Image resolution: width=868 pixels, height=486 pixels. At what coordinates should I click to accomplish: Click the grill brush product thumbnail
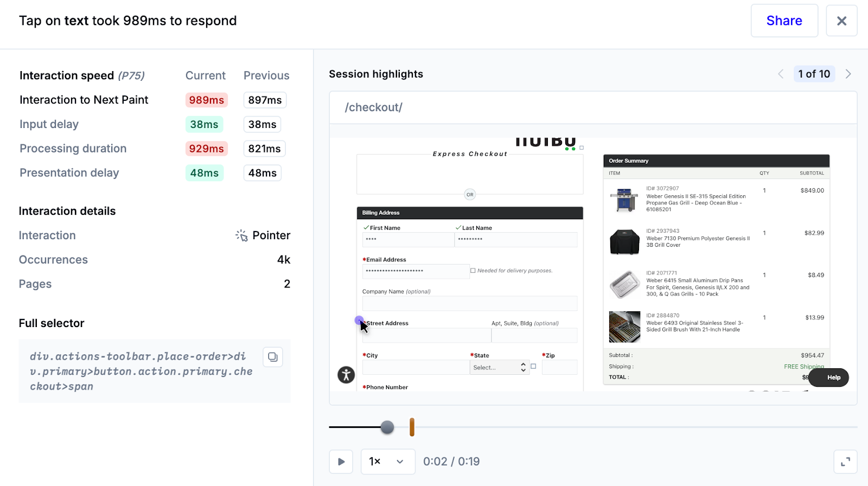click(624, 327)
